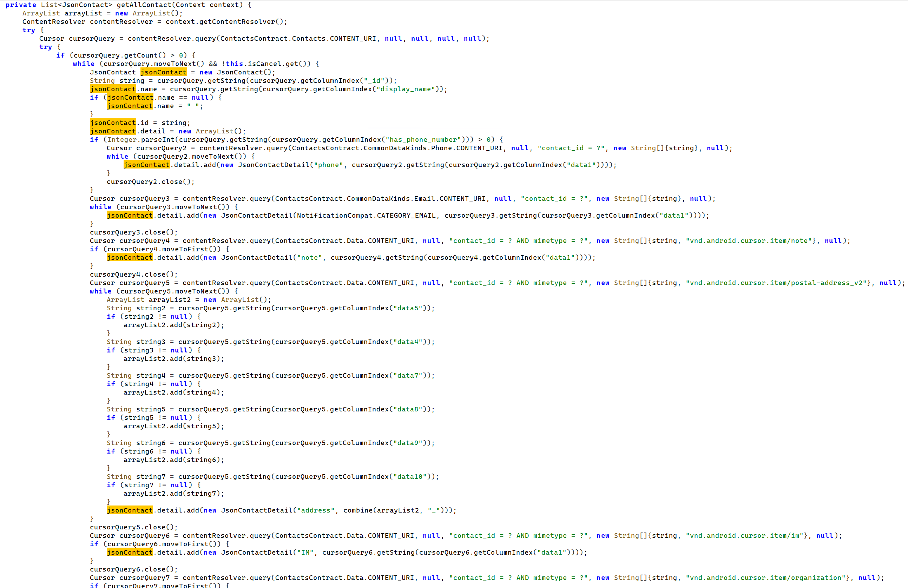Viewport: 908px width, 588px height.
Task: Click the "data4" column name string
Action: point(408,342)
